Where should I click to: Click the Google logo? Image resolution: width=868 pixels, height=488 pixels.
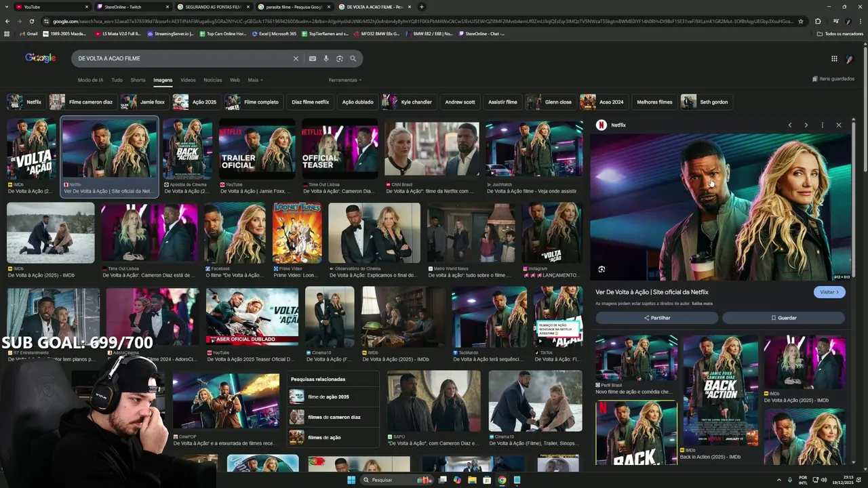coord(41,58)
